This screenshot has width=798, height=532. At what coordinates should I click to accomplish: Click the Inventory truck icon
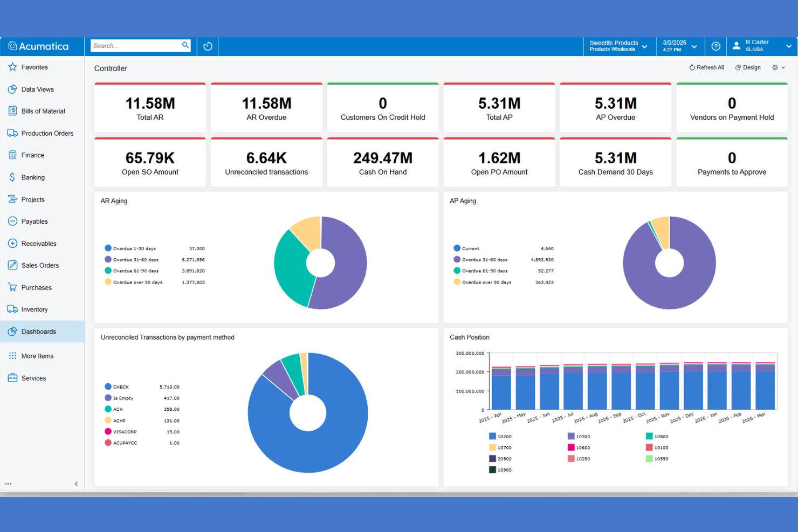click(x=12, y=309)
